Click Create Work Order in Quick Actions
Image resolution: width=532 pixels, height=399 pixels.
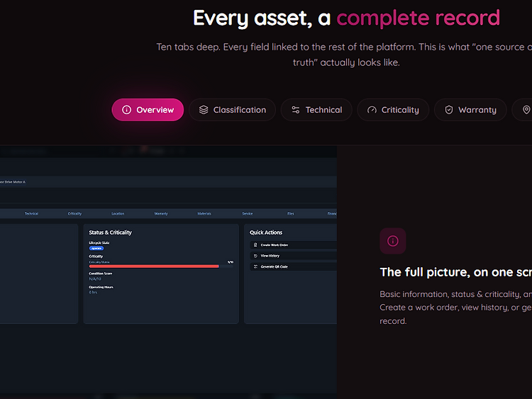coord(294,245)
